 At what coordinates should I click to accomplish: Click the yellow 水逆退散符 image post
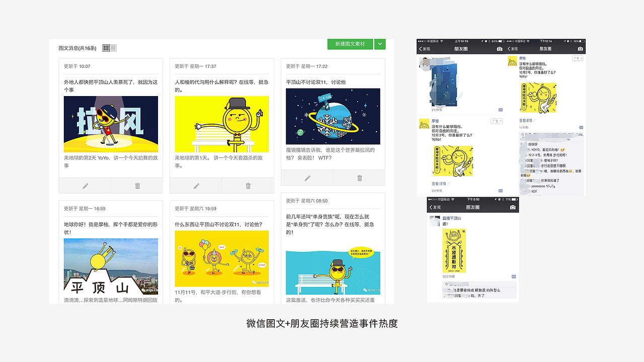pos(454,251)
